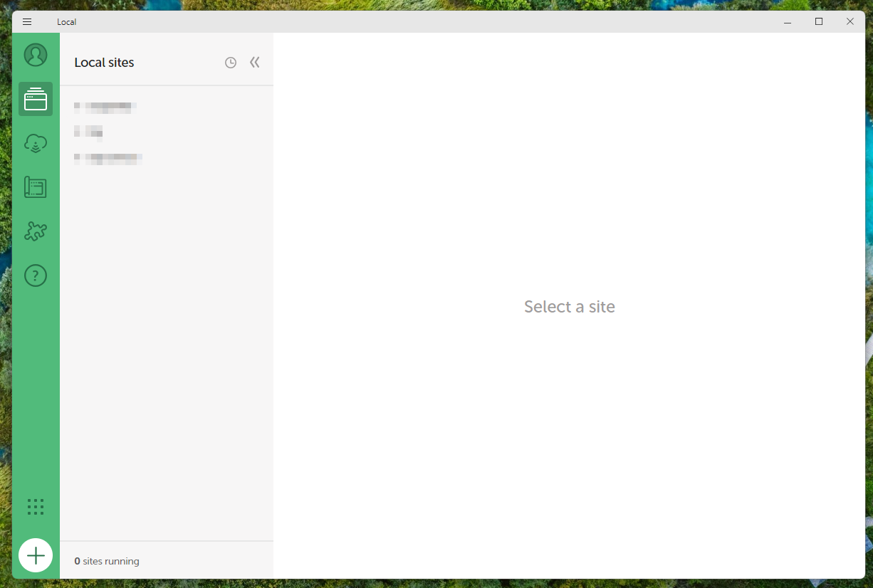This screenshot has width=873, height=588.
Task: Click the plus button to add site
Action: pos(36,555)
